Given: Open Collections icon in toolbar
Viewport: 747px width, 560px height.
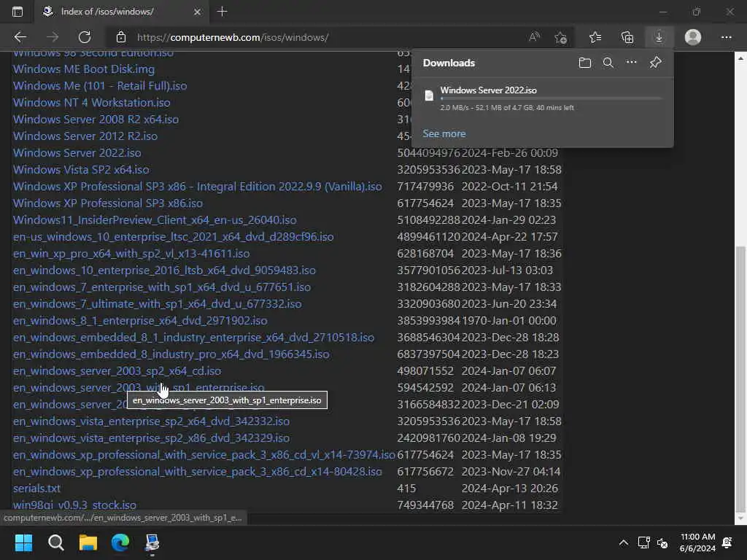Looking at the screenshot, I should [627, 37].
